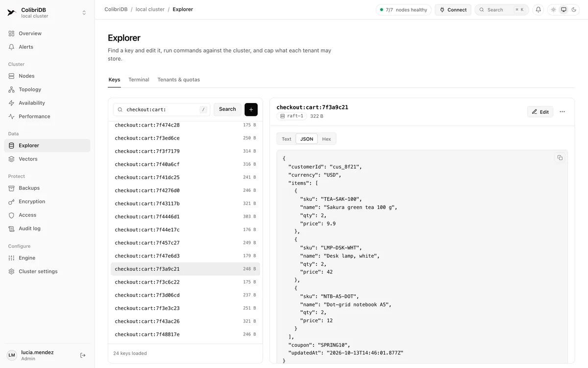Show value as JSON
This screenshot has width=588, height=368.
(x=307, y=139)
